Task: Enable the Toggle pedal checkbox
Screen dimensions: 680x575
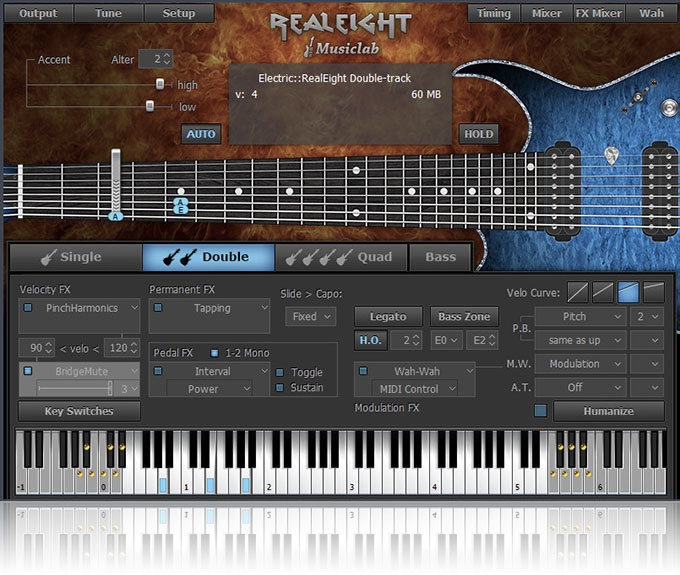Action: tap(280, 372)
